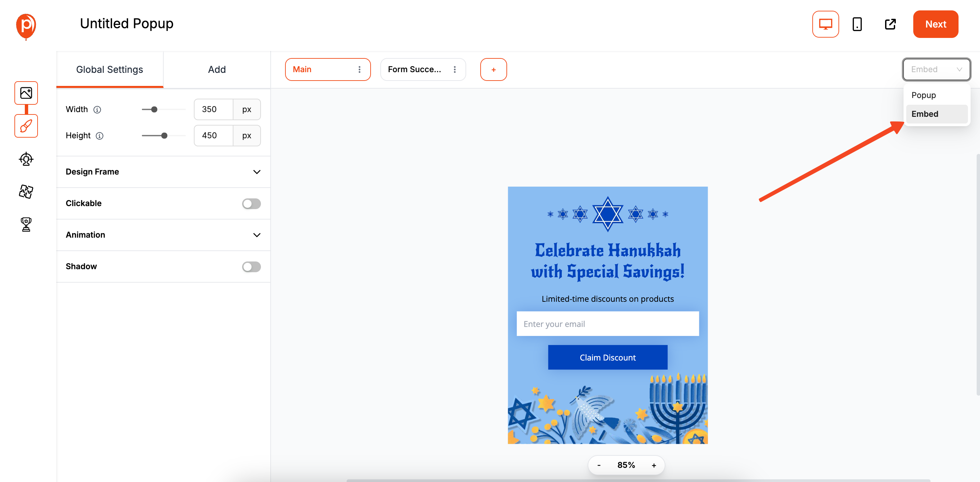This screenshot has height=482, width=980.
Task: Open Form Success step options dots
Action: click(454, 69)
